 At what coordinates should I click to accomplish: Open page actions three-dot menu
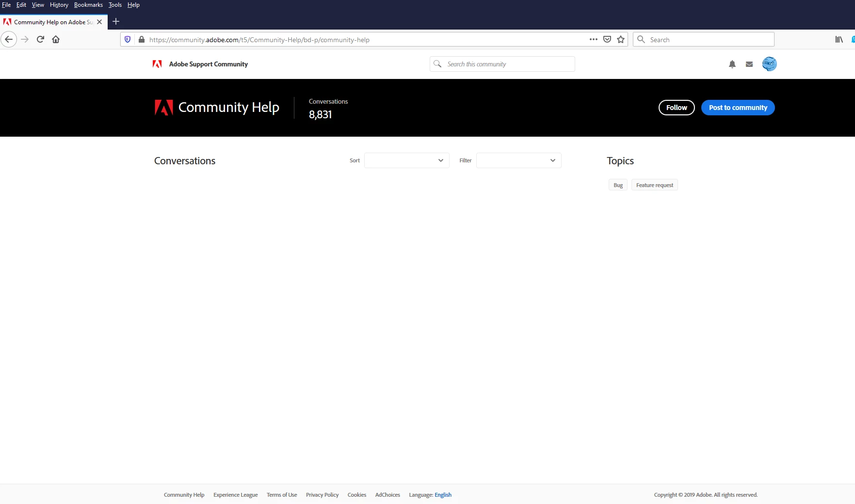coord(593,39)
